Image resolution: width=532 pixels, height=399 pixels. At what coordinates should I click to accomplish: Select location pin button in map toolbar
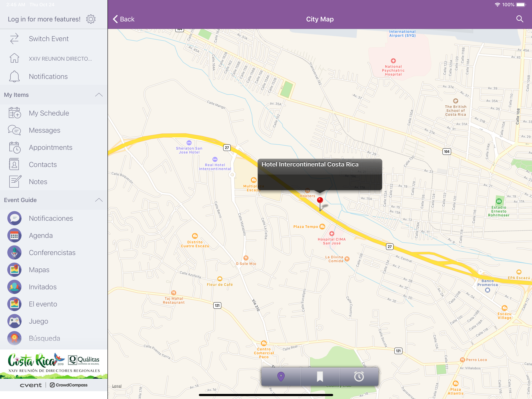pos(281,376)
